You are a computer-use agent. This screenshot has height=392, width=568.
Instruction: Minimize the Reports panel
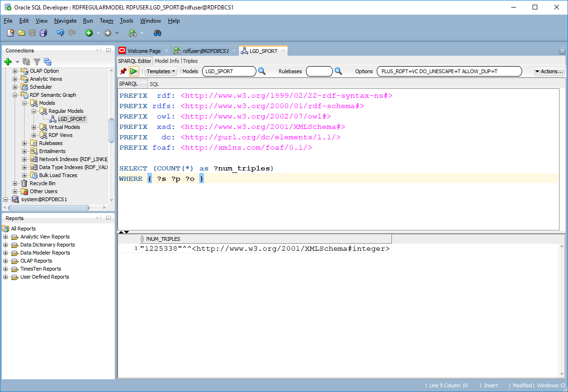[x=109, y=218]
